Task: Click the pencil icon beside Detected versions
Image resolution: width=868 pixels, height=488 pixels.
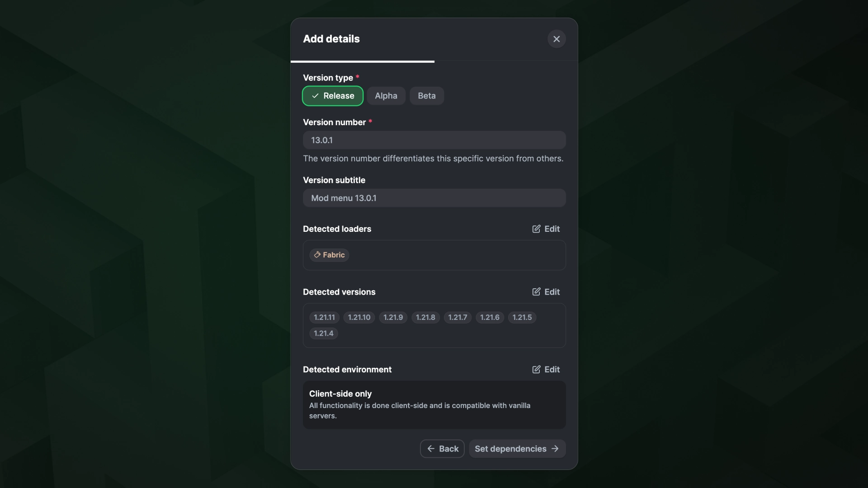Action: [x=536, y=292]
